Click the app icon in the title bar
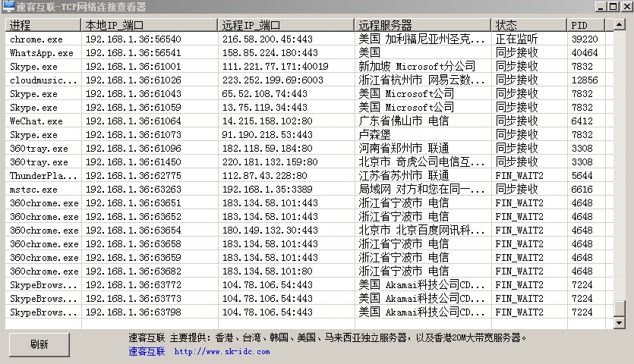Viewport: 634px width, 364px height. [8, 7]
